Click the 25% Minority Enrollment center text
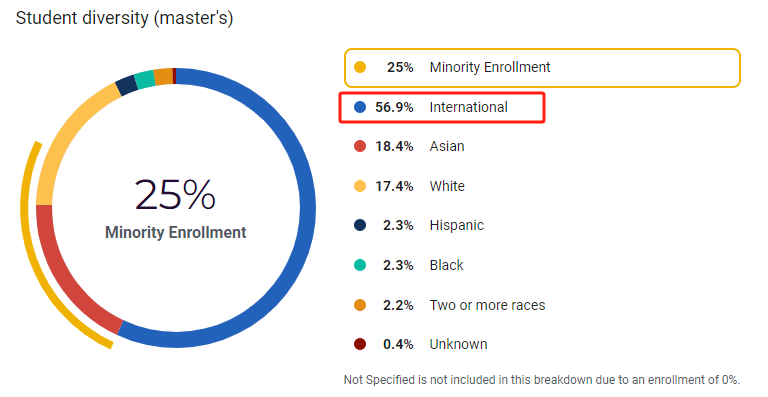The height and width of the screenshot is (397, 768). pos(175,209)
